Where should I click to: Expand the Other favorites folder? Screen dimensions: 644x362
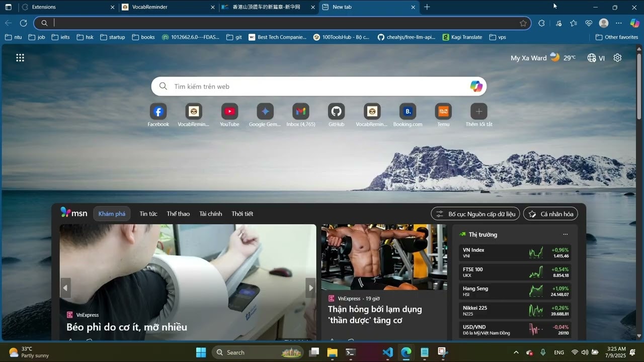click(x=616, y=37)
